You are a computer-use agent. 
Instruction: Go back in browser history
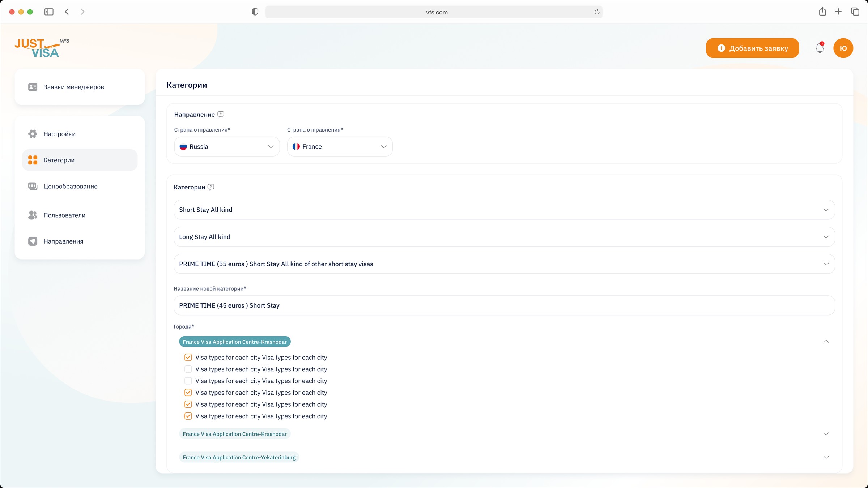[x=67, y=12]
